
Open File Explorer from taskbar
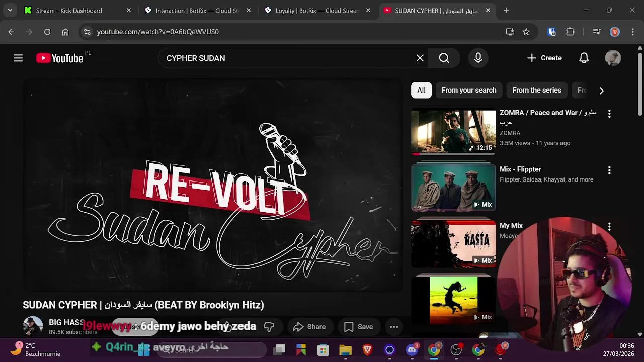pyautogui.click(x=345, y=350)
